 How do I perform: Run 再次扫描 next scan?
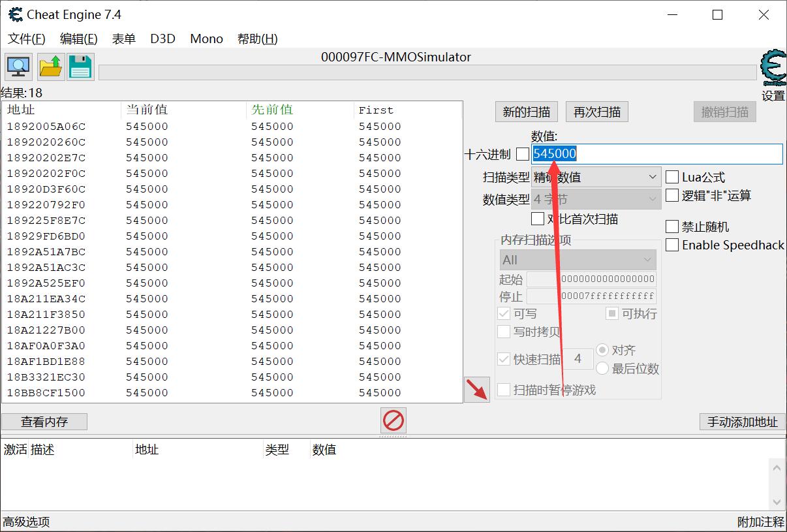[596, 112]
